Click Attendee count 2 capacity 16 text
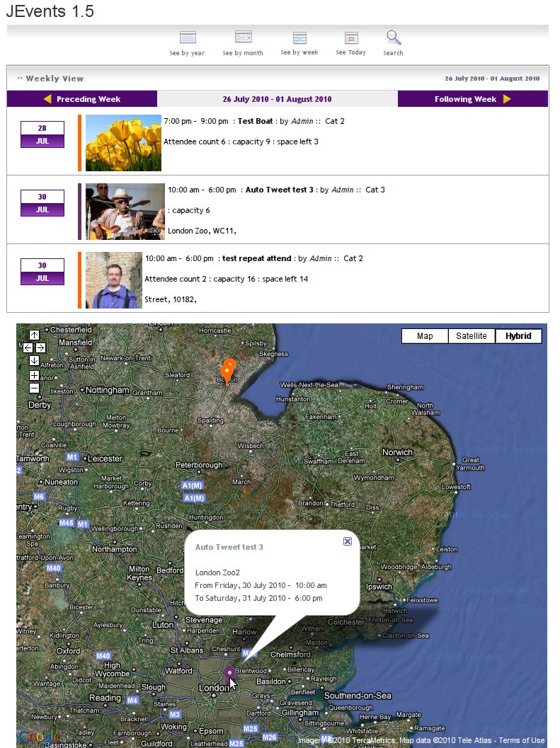The image size is (560, 748). coord(227,279)
